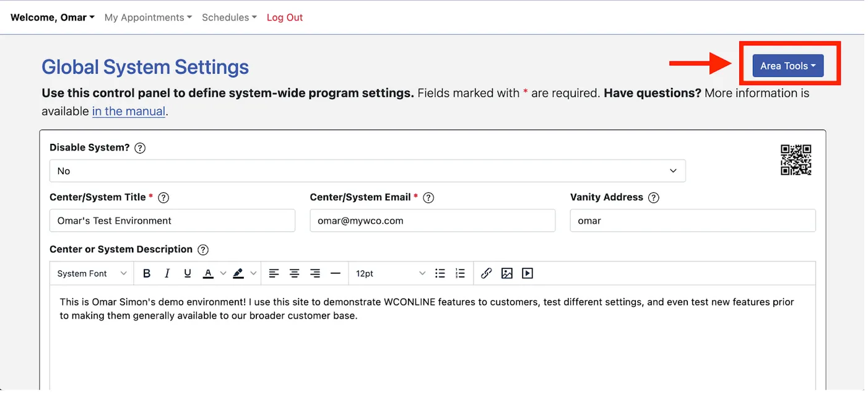Viewport: 868px width, 414px height.
Task: Center-align description text
Action: (x=295, y=273)
